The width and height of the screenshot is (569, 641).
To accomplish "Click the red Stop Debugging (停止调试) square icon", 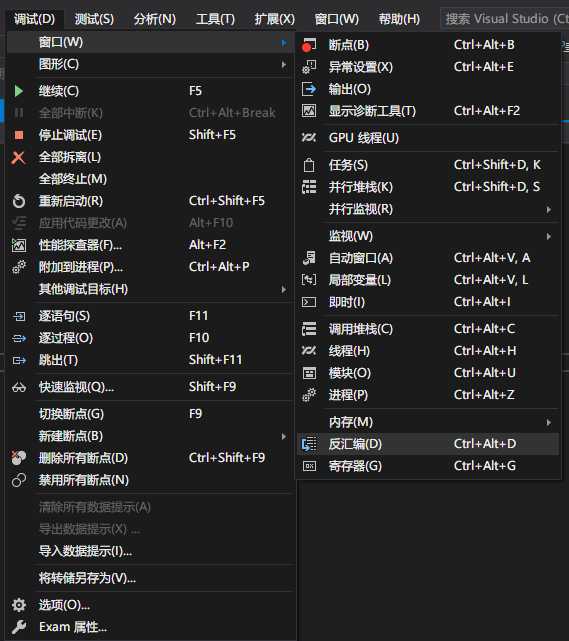I will 19,135.
